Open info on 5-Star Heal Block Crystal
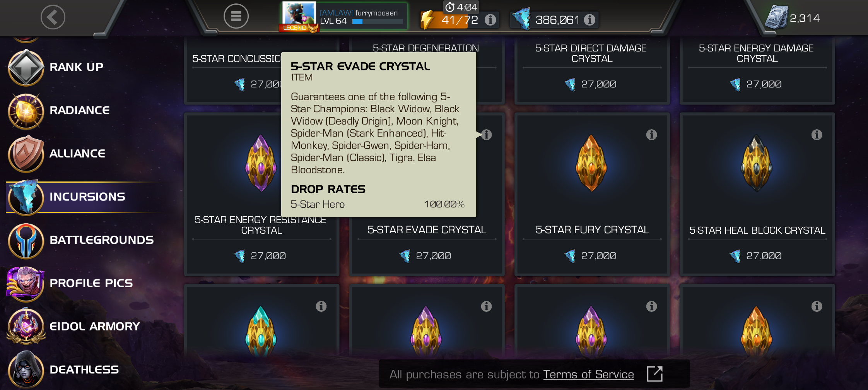The height and width of the screenshot is (390, 868). (x=817, y=135)
